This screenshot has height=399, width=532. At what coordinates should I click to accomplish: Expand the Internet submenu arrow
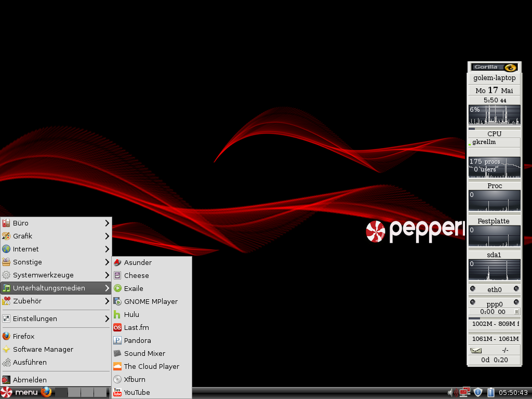(107, 249)
